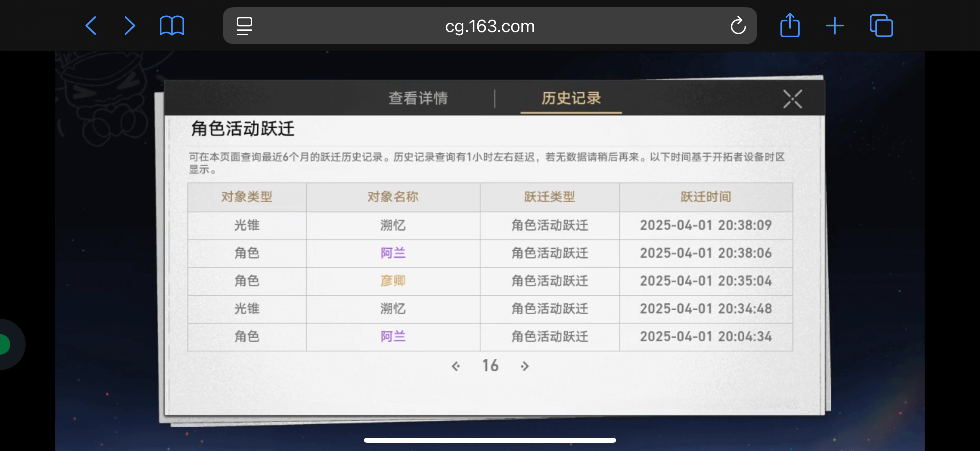Show the Safari tab overview

click(x=881, y=26)
